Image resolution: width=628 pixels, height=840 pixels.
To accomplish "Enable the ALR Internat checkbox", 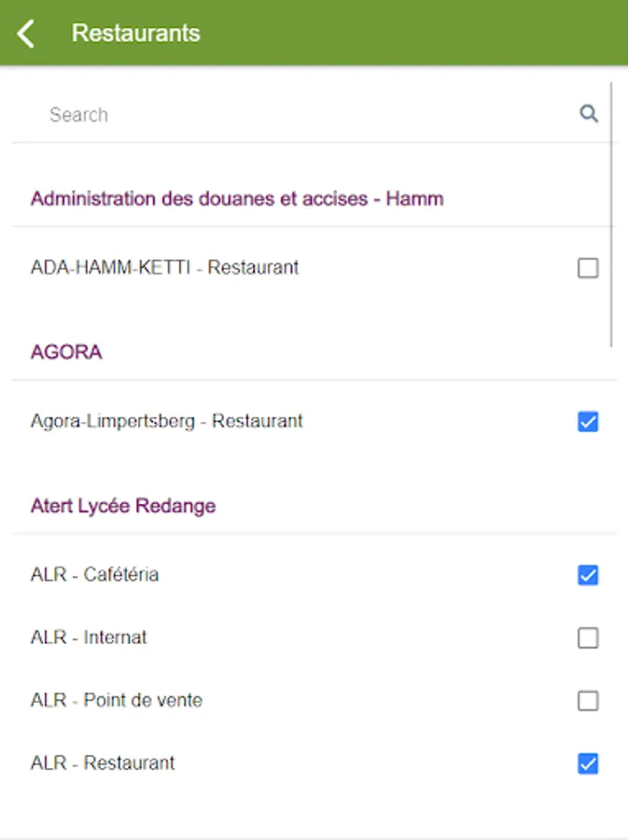I will pos(588,638).
